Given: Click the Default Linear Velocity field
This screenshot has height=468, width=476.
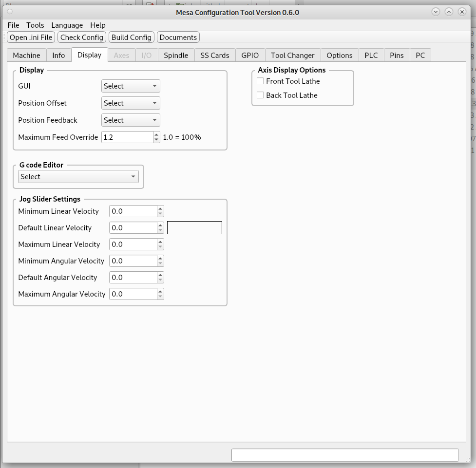Looking at the screenshot, I should pos(133,228).
